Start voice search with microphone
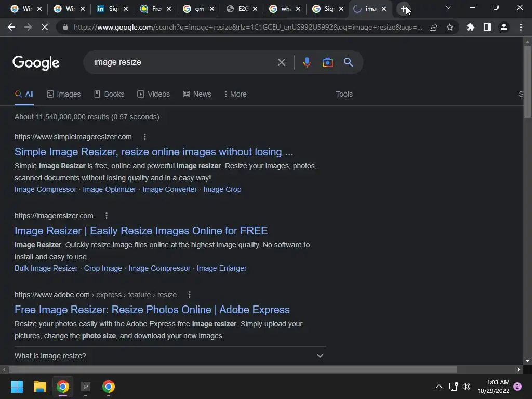532x399 pixels. pyautogui.click(x=307, y=62)
